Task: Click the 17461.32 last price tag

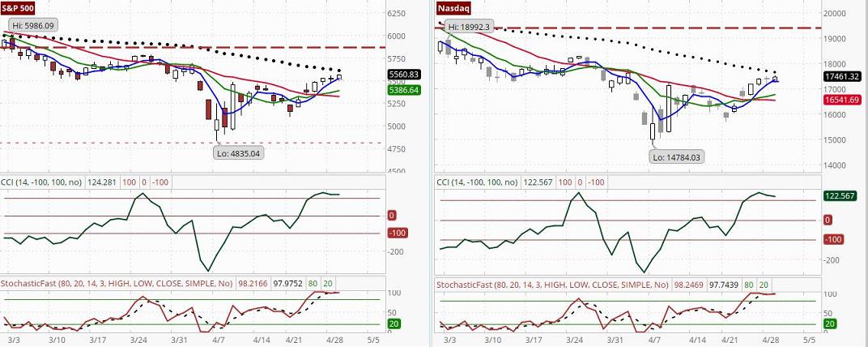Action: [x=842, y=76]
